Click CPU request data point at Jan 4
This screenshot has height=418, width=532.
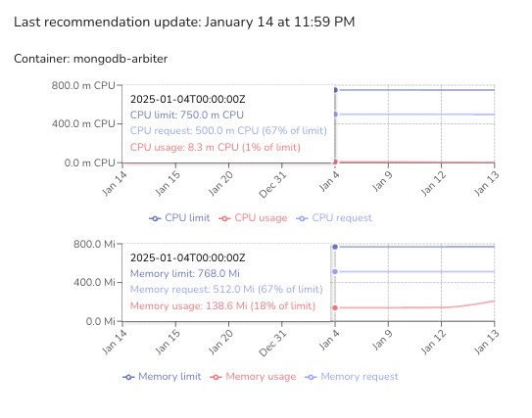(x=335, y=115)
